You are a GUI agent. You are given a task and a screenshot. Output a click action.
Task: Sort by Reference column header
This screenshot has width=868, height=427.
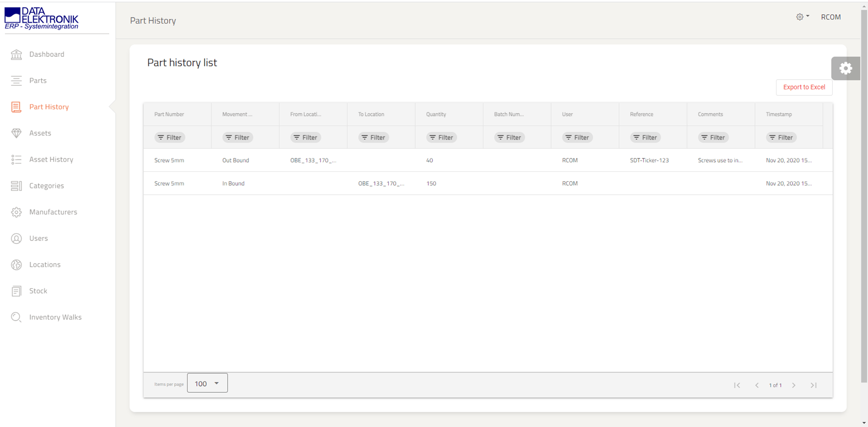click(x=641, y=115)
